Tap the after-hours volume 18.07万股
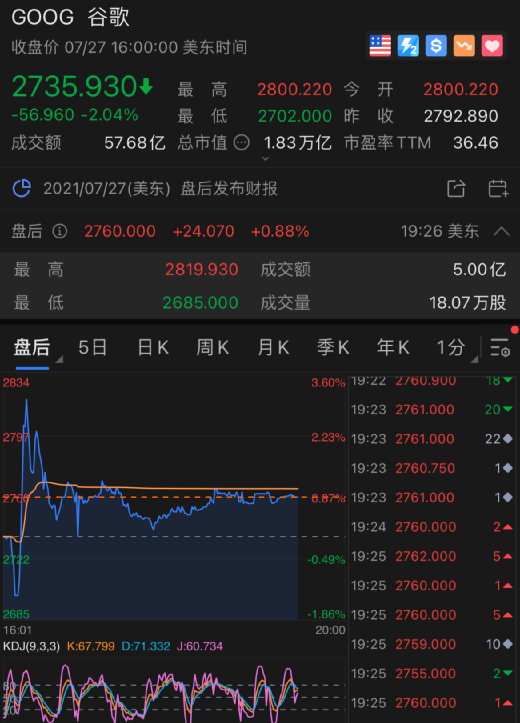 467,302
